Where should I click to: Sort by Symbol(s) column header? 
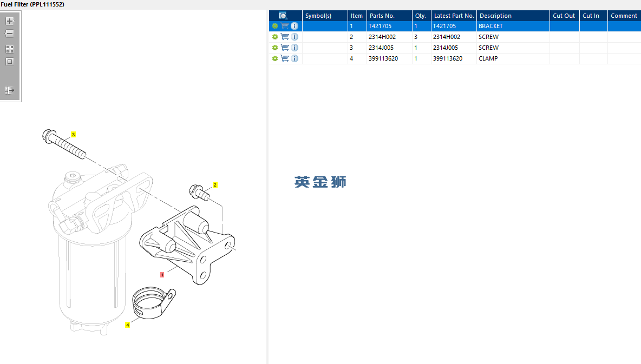[325, 16]
